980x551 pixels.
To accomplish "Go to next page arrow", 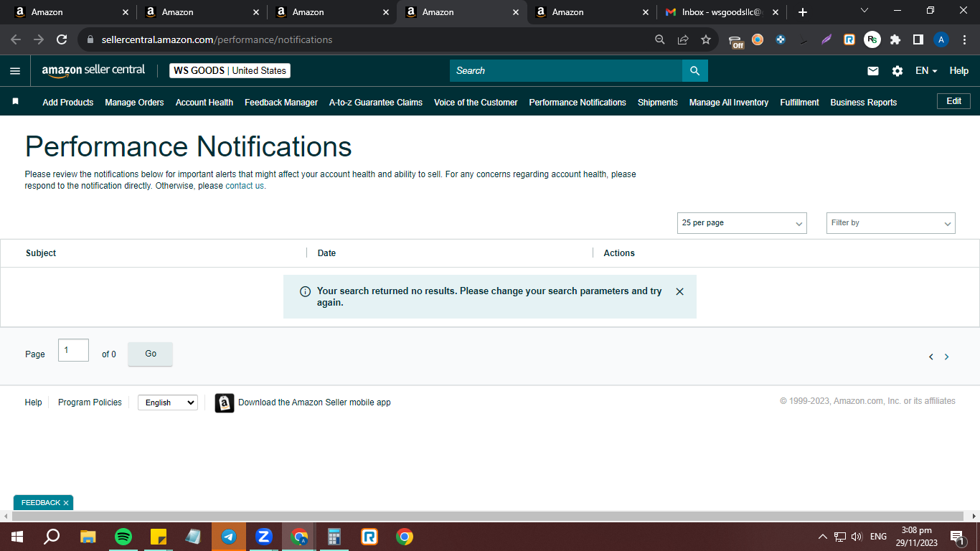I will 946,357.
